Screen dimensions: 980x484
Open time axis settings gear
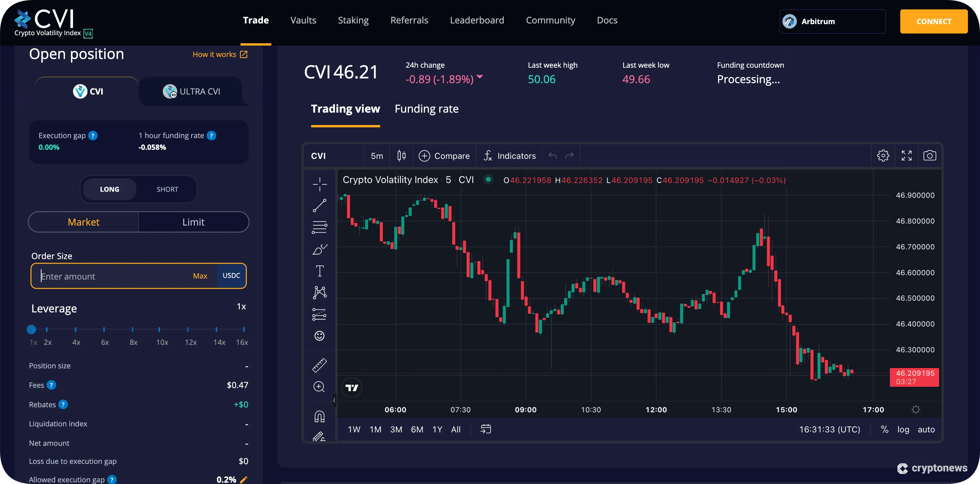tap(916, 409)
